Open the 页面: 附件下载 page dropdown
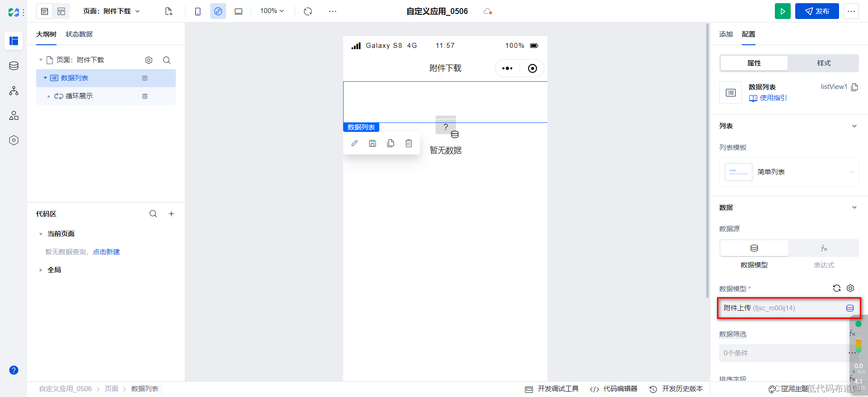The height and width of the screenshot is (397, 868). 112,11
